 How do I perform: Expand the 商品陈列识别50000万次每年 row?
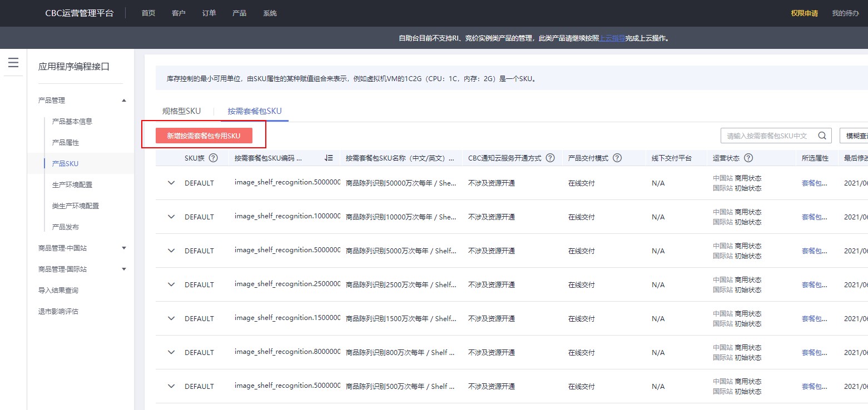(171, 183)
